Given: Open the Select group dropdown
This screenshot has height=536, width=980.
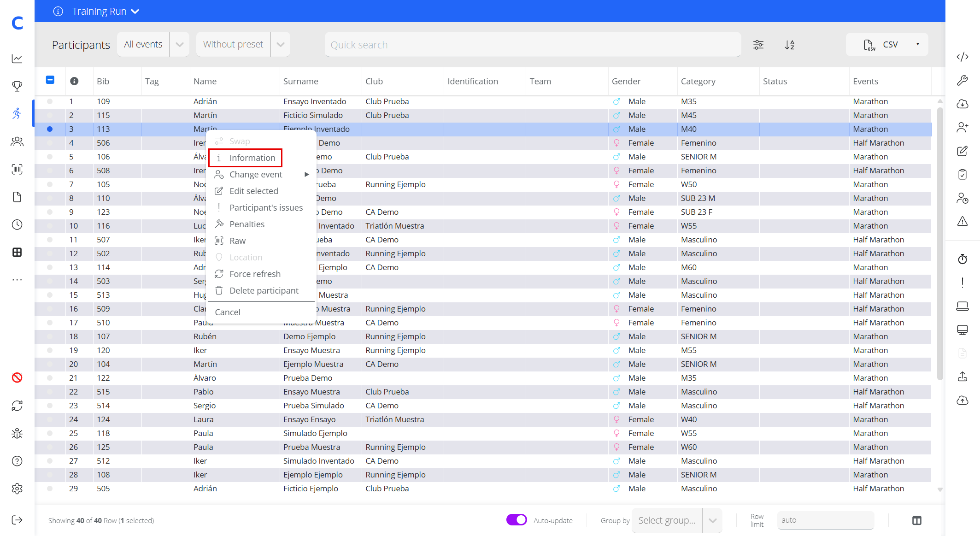Looking at the screenshot, I should pos(676,520).
